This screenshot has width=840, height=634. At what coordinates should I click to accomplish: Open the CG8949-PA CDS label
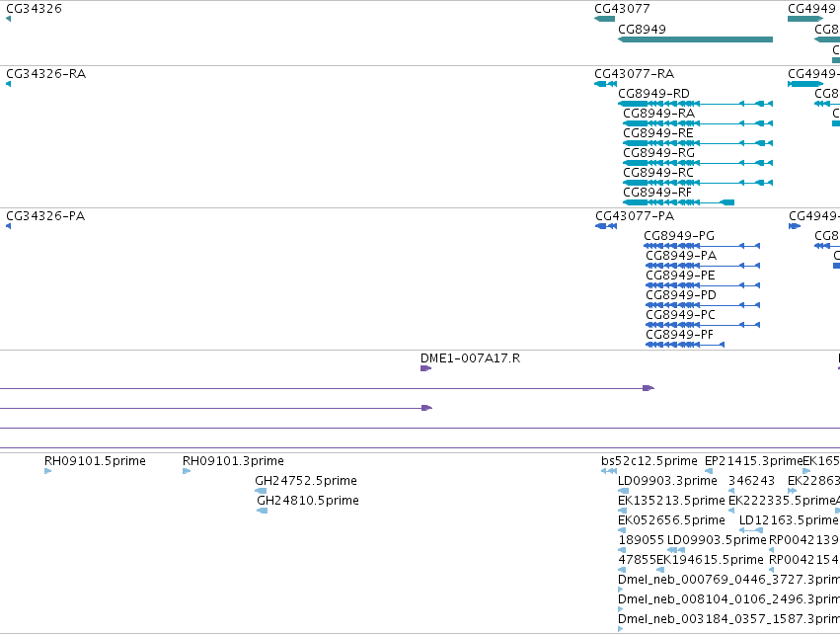pyautogui.click(x=681, y=255)
